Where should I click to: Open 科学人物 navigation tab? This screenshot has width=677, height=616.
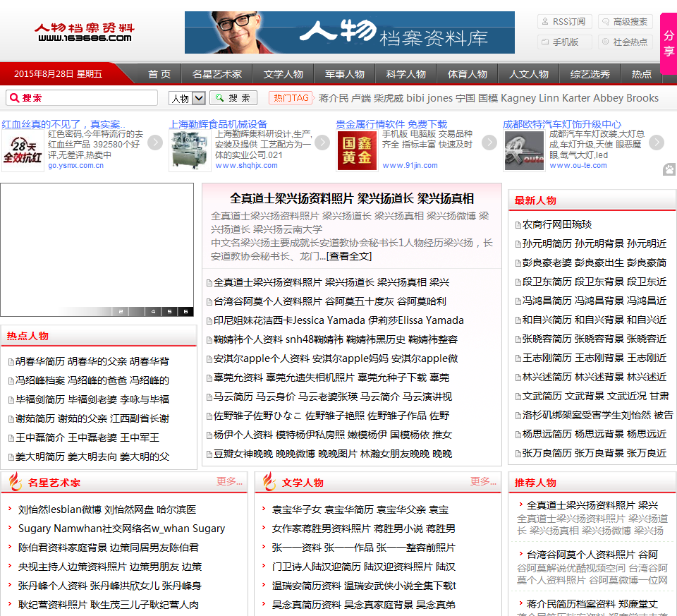pos(406,74)
